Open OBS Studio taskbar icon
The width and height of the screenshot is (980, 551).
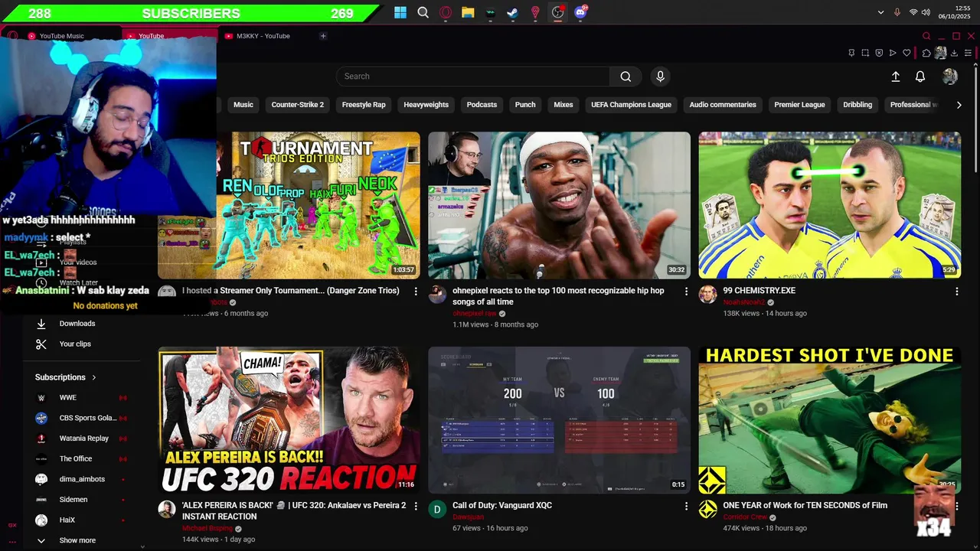[558, 12]
